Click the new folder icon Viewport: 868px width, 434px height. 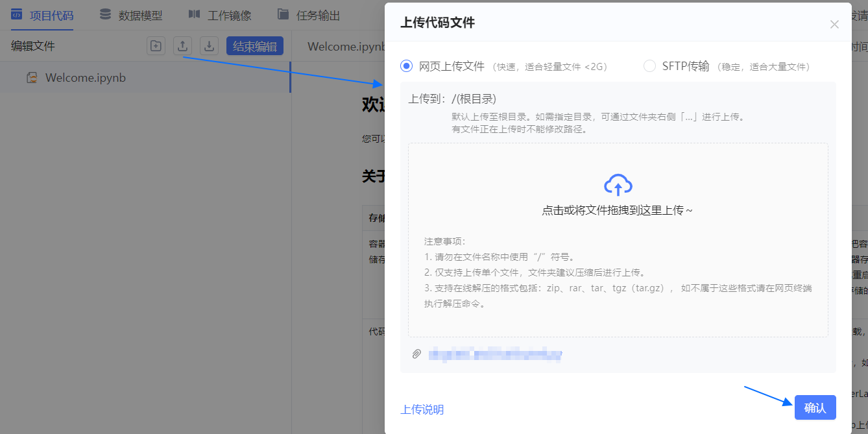[156, 46]
